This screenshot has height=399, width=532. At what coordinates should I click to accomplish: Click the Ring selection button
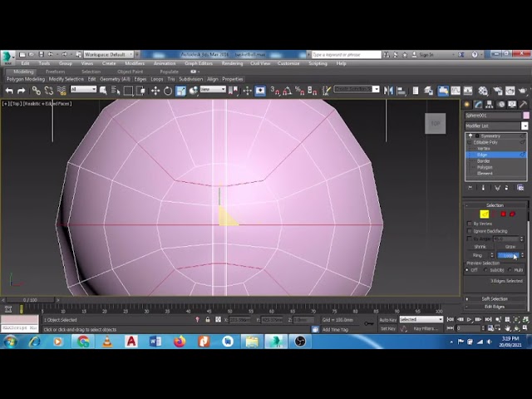pos(477,255)
